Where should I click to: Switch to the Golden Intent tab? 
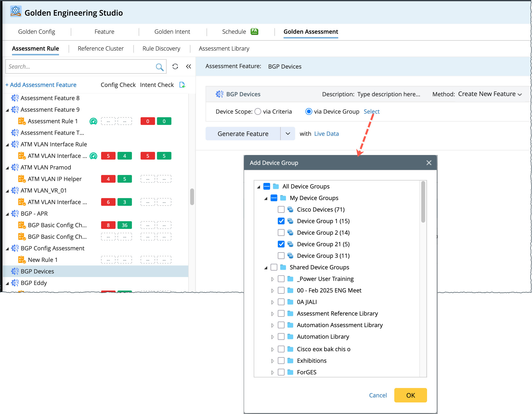point(172,32)
